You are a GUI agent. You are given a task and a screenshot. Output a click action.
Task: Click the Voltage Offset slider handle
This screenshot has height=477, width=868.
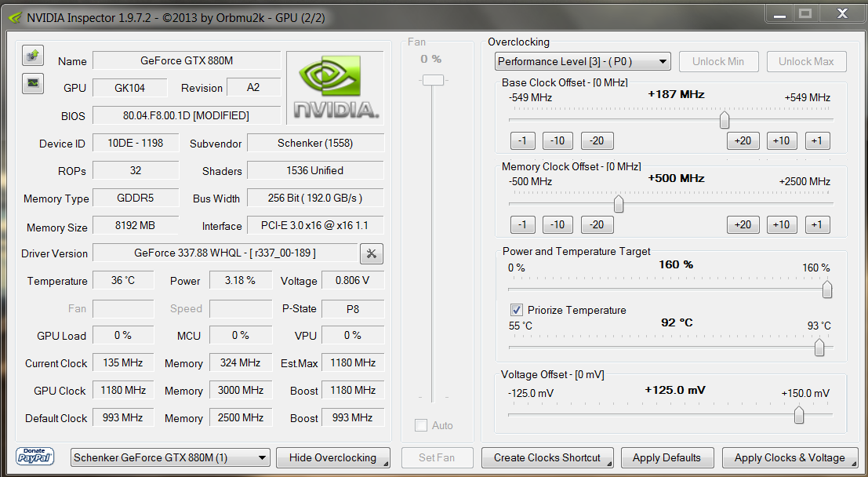(799, 414)
